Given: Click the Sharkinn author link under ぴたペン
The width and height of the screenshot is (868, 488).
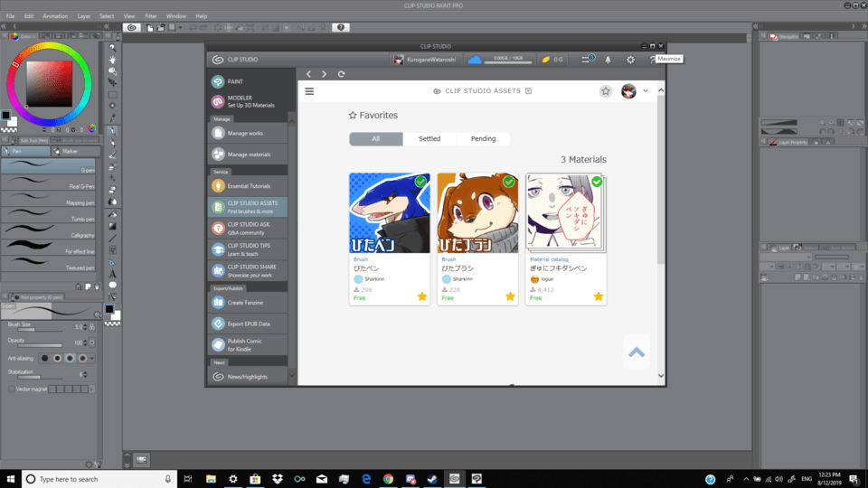Looking at the screenshot, I should click(x=374, y=279).
